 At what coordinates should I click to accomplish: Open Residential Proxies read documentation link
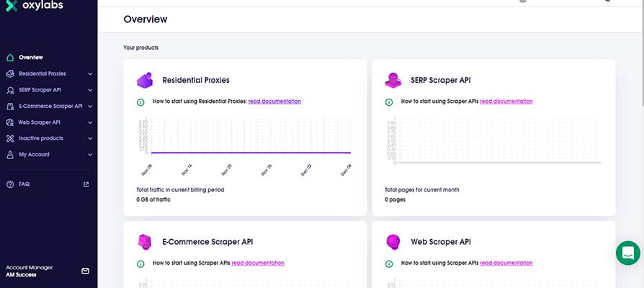(274, 102)
